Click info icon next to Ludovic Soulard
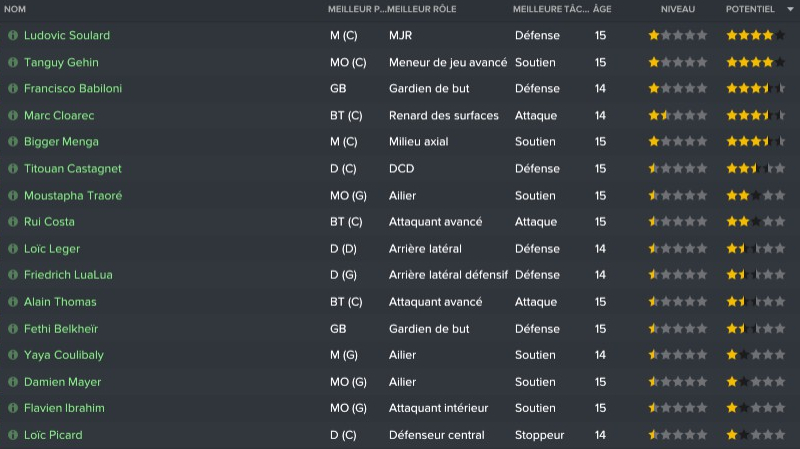800x449 pixels. tap(13, 35)
